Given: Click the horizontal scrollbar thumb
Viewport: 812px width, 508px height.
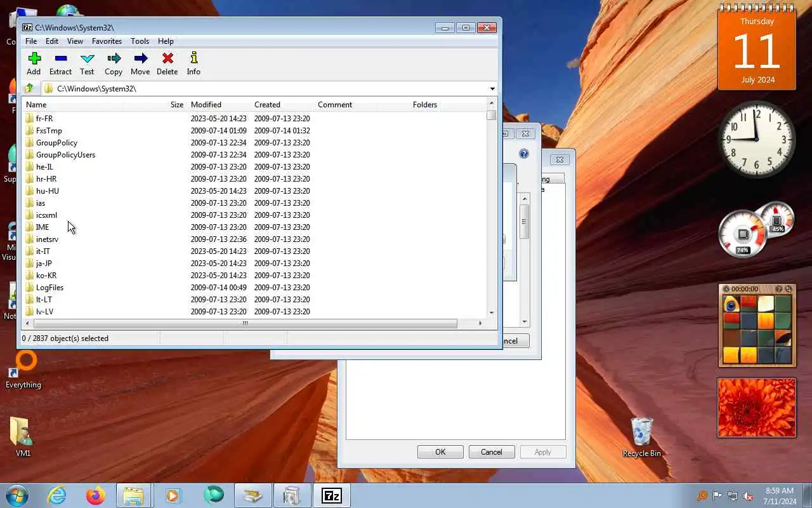Looking at the screenshot, I should click(245, 323).
